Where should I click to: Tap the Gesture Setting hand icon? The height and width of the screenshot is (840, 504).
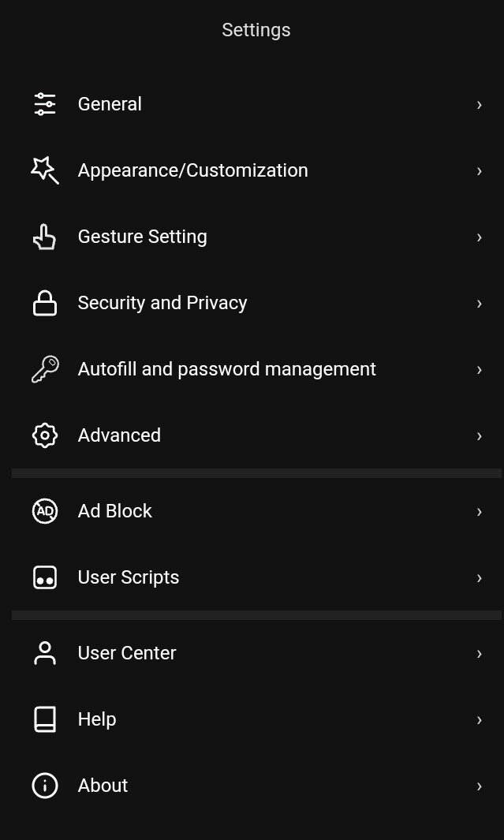[45, 237]
